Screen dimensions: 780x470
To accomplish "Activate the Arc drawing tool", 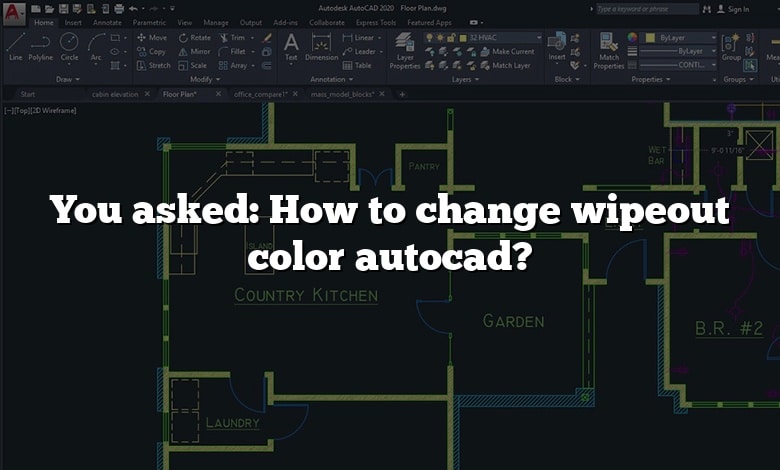I will [96, 46].
